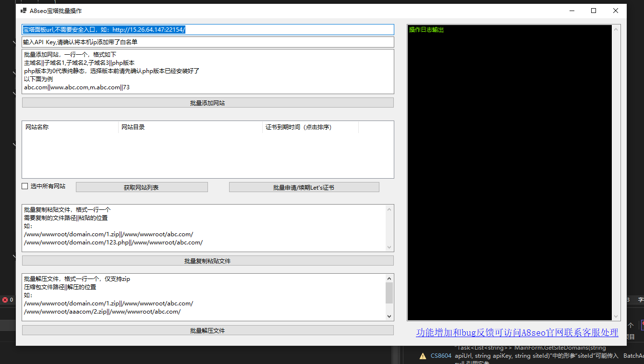Select example line abc.com||www.abc.com,m.abc.com||73
The image size is (644, 364).
(x=77, y=87)
